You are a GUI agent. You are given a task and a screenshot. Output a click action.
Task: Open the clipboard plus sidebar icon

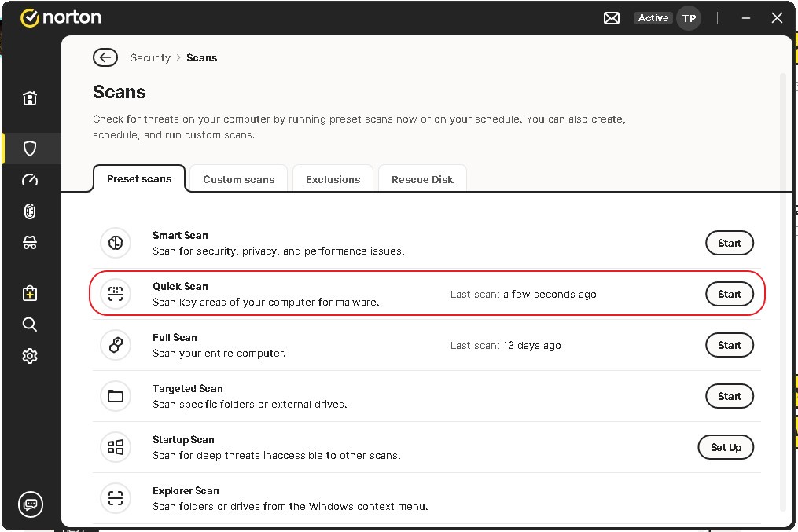pyautogui.click(x=30, y=293)
